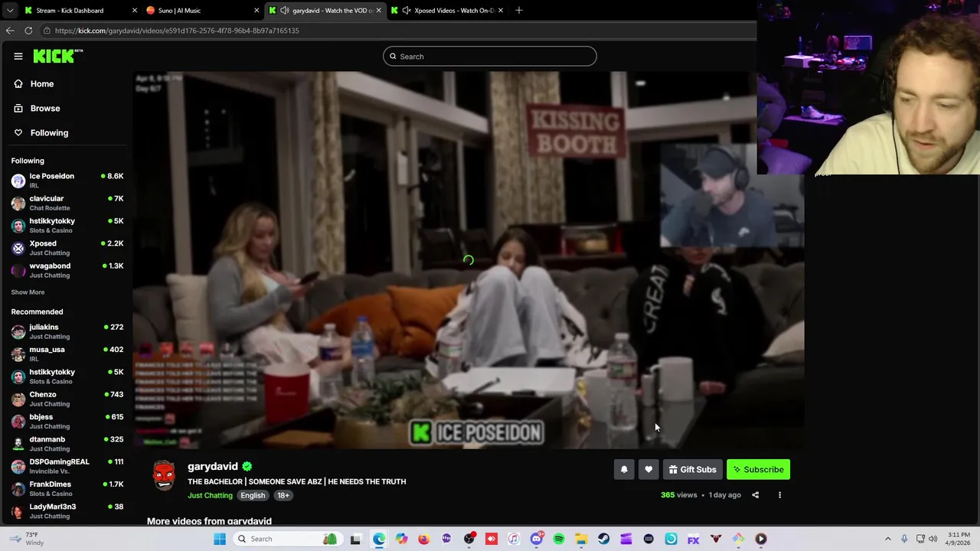
Task: Open Discord from the taskbar
Action: point(537,539)
